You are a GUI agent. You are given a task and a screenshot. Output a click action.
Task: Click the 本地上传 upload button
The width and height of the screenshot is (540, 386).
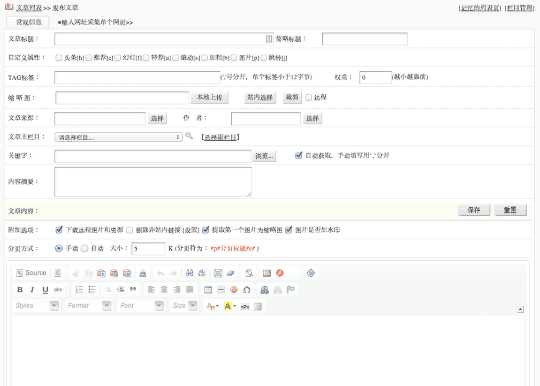[x=209, y=97]
